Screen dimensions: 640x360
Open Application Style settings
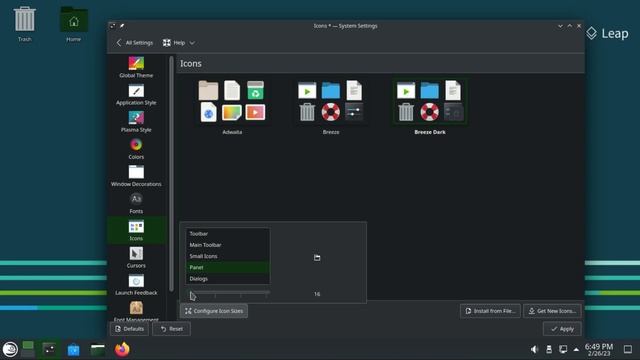click(x=136, y=94)
